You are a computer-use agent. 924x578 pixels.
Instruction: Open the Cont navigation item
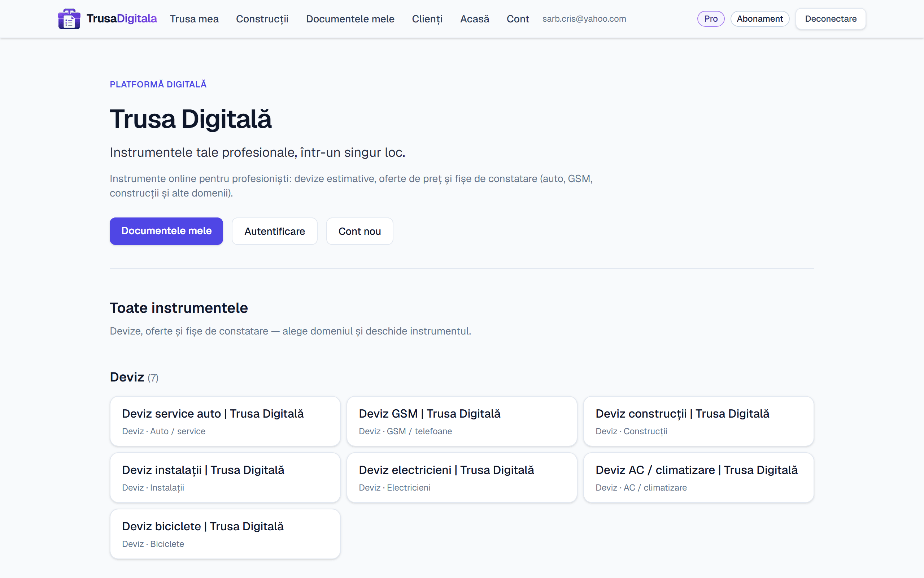tap(518, 19)
